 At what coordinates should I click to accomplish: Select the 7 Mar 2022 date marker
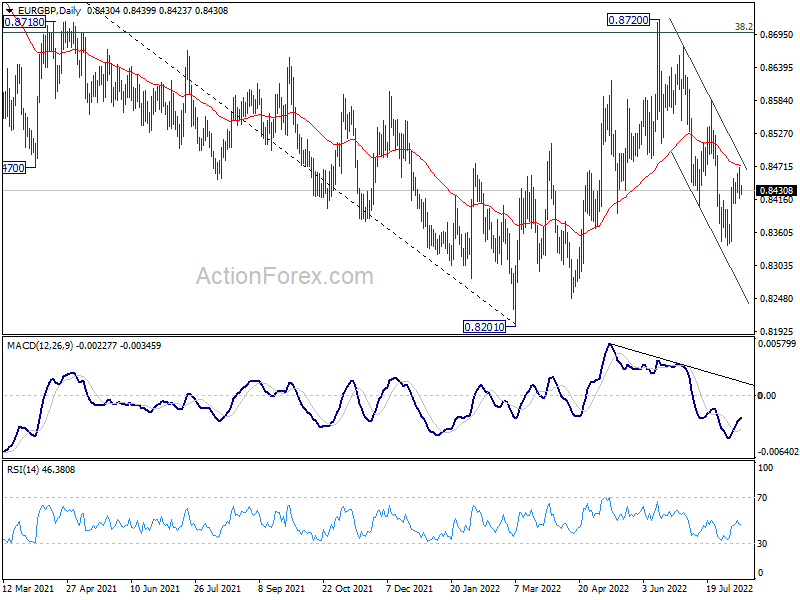click(537, 588)
